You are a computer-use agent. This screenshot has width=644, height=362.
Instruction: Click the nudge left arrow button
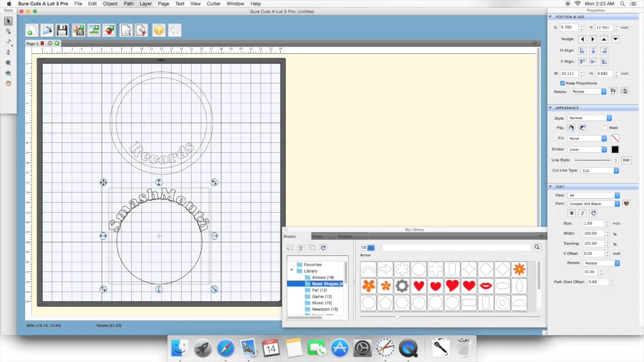click(x=582, y=39)
